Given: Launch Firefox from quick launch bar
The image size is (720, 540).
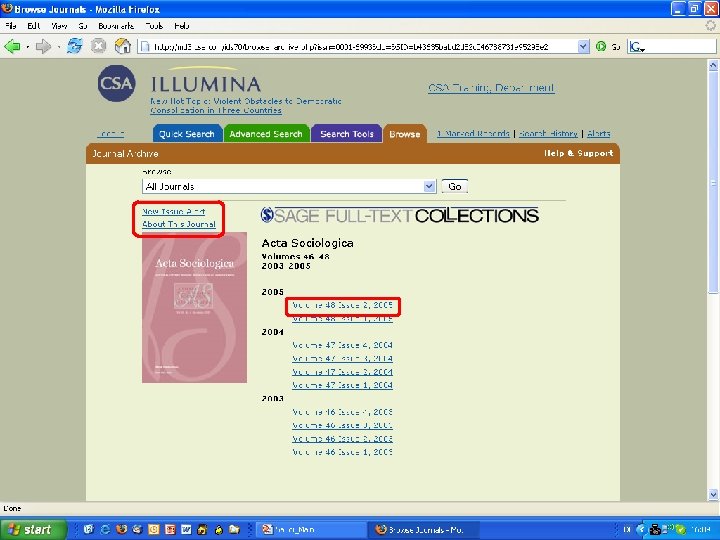Looking at the screenshot, I should click(121, 529).
